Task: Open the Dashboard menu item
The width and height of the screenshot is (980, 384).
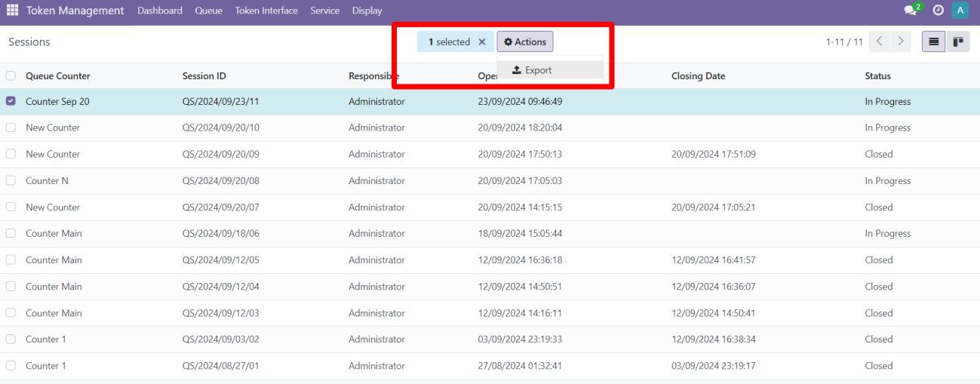Action: (x=160, y=11)
